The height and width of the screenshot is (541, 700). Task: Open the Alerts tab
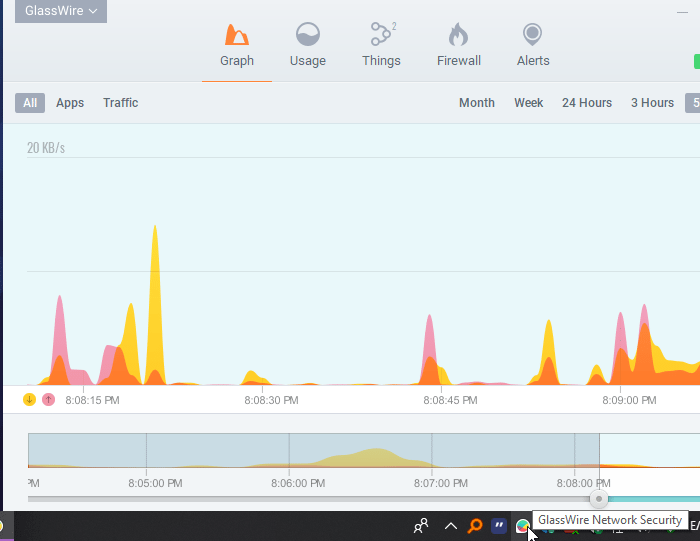[x=533, y=46]
